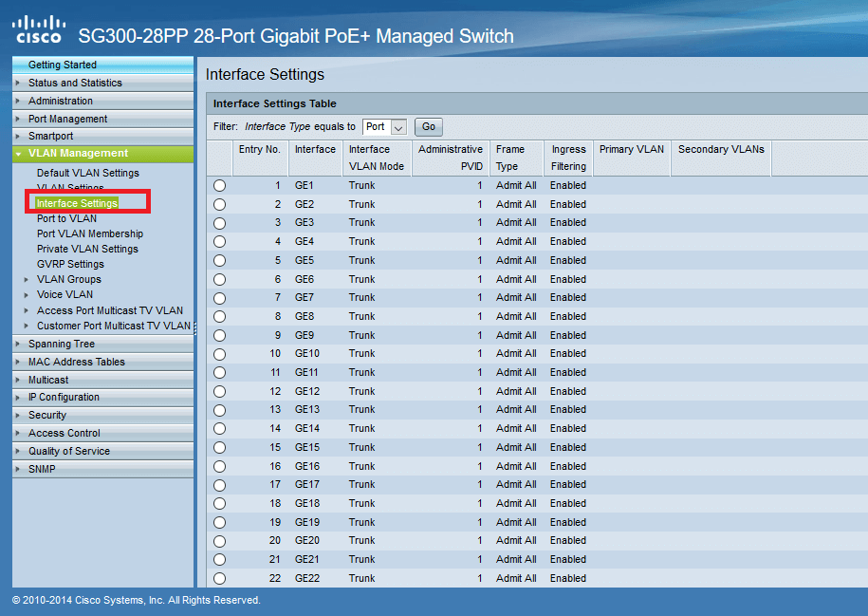
Task: Click the GE4 interface cell
Action: tap(305, 241)
